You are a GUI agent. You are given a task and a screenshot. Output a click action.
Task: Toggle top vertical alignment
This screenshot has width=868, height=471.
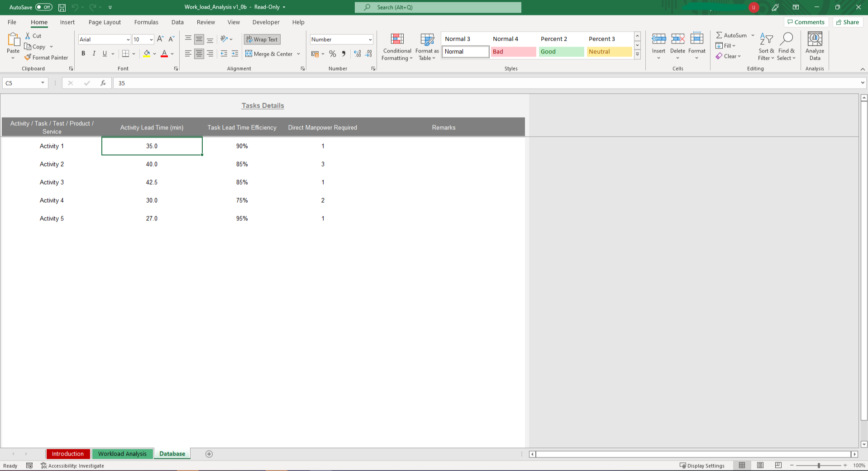click(188, 39)
